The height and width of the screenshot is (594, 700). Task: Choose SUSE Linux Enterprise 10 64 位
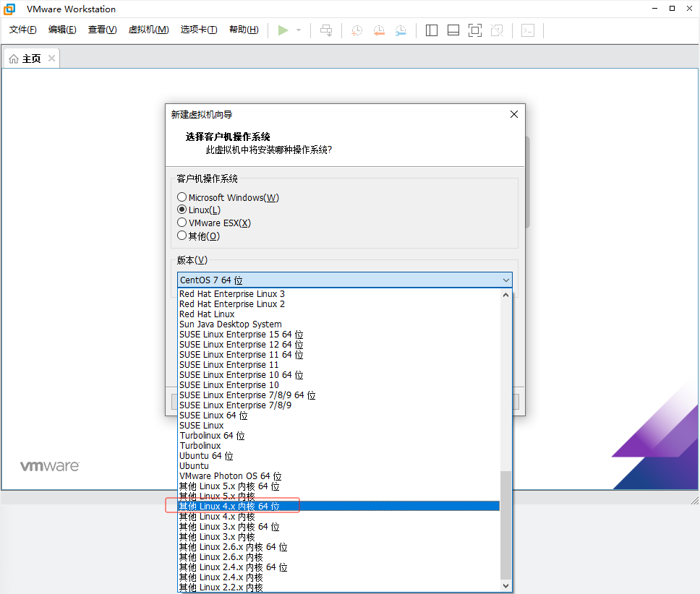coord(339,375)
